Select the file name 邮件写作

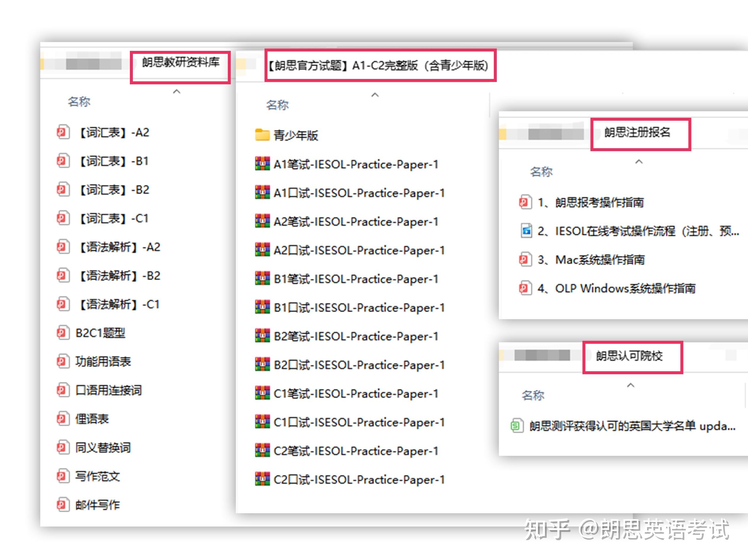click(97, 505)
